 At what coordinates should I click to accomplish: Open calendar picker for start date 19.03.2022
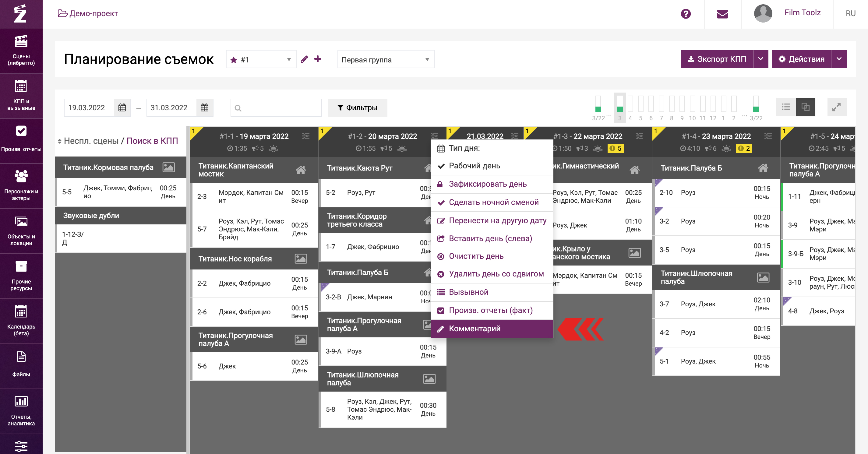click(x=122, y=108)
